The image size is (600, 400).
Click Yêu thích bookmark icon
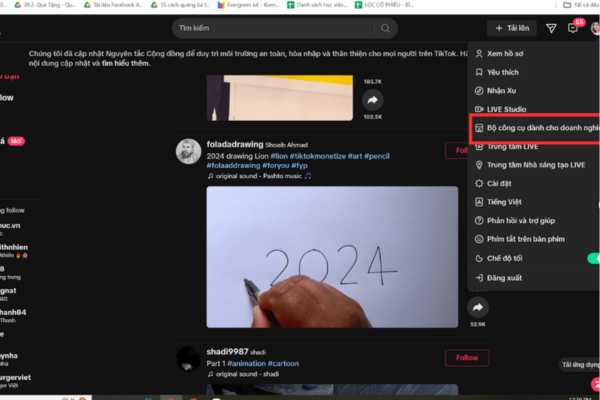(479, 72)
